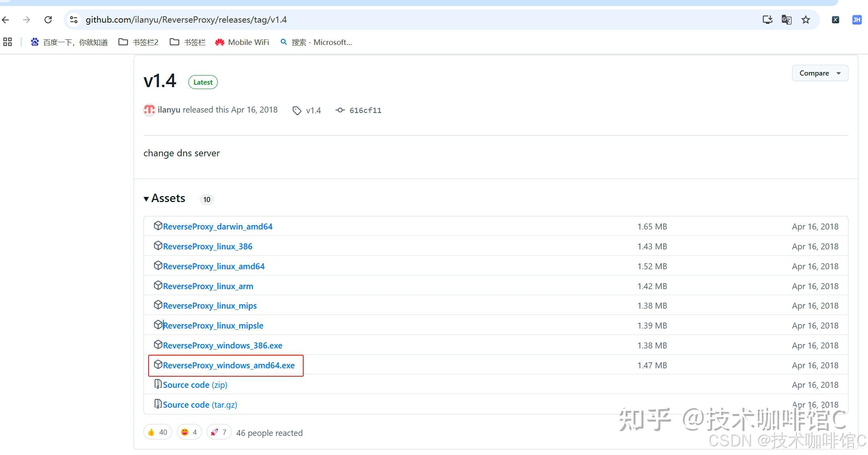Click the commit icon beside 616cf11
The height and width of the screenshot is (455, 868).
coord(340,110)
